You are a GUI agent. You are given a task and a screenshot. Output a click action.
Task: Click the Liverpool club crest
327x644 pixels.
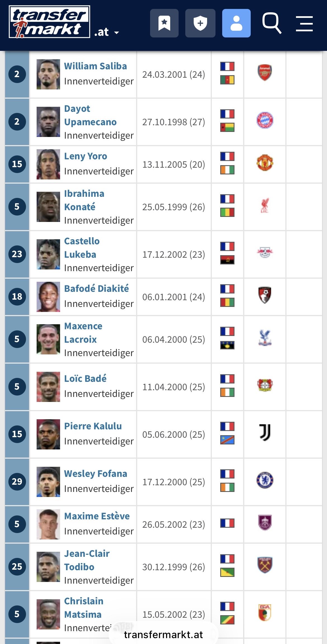click(265, 205)
